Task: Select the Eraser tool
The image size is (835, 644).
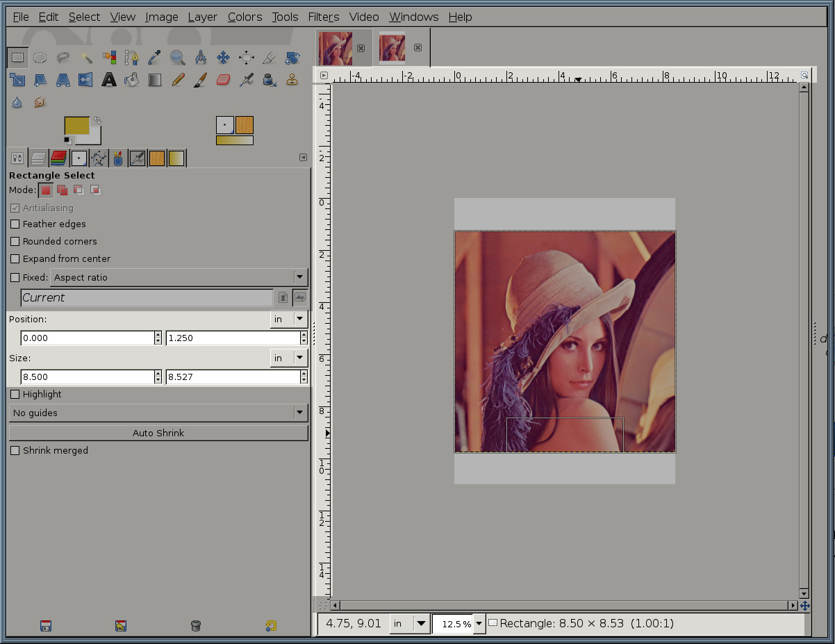Action: [224, 80]
